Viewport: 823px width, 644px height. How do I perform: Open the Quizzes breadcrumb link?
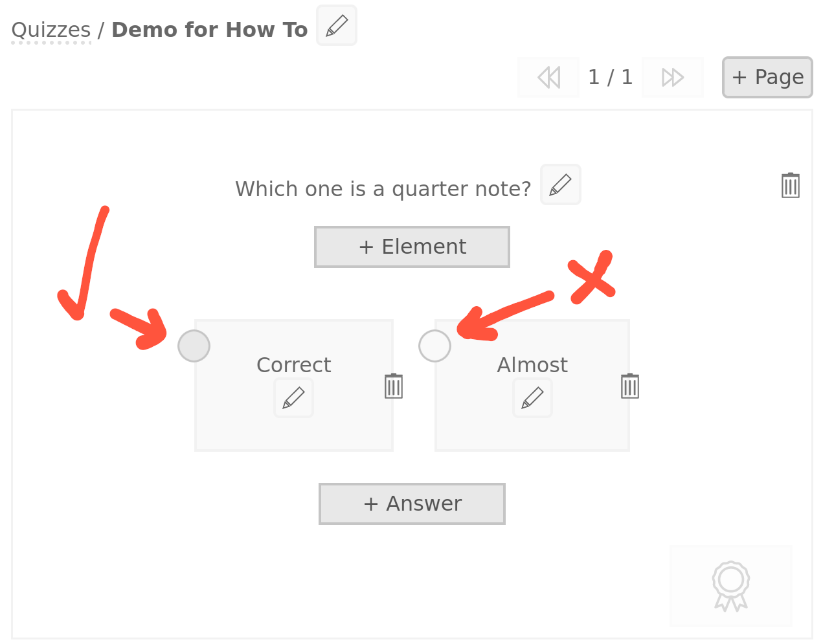coord(51,30)
